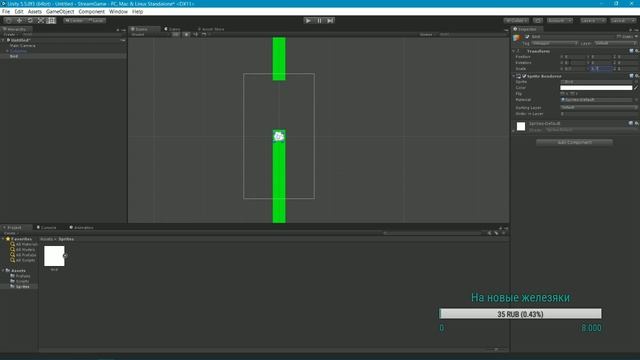The image size is (640, 360).
Task: Select All Models favorite search
Action: 23,249
